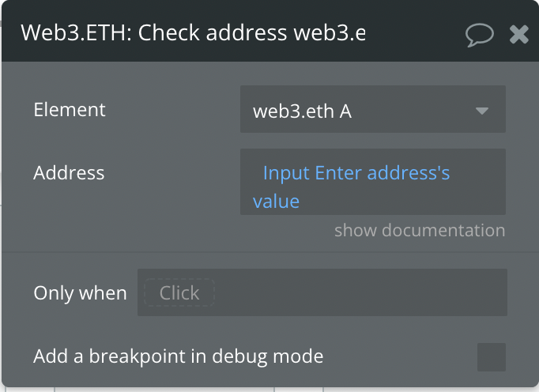Viewport: 539px width, 392px height.
Task: Close the Web3.ETH action property panel
Action: pos(518,35)
